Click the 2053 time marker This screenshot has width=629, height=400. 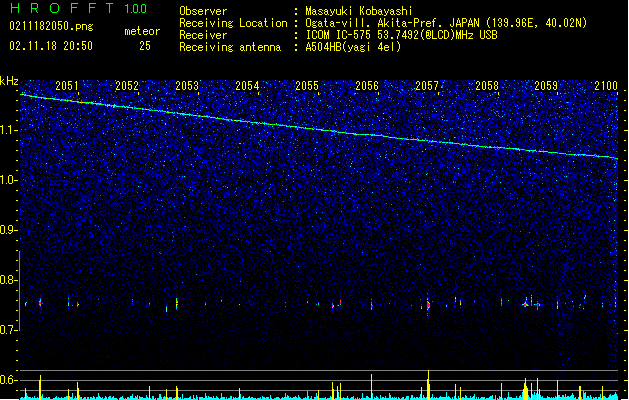187,86
